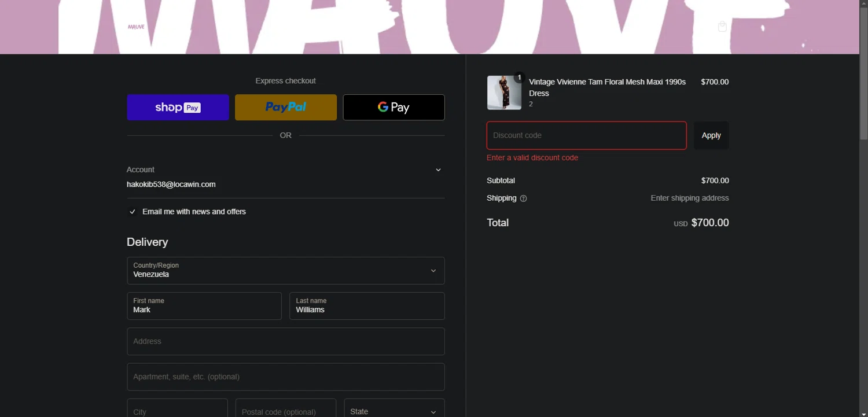Toggle Email me with news and offers
The image size is (868, 417).
coord(133,212)
